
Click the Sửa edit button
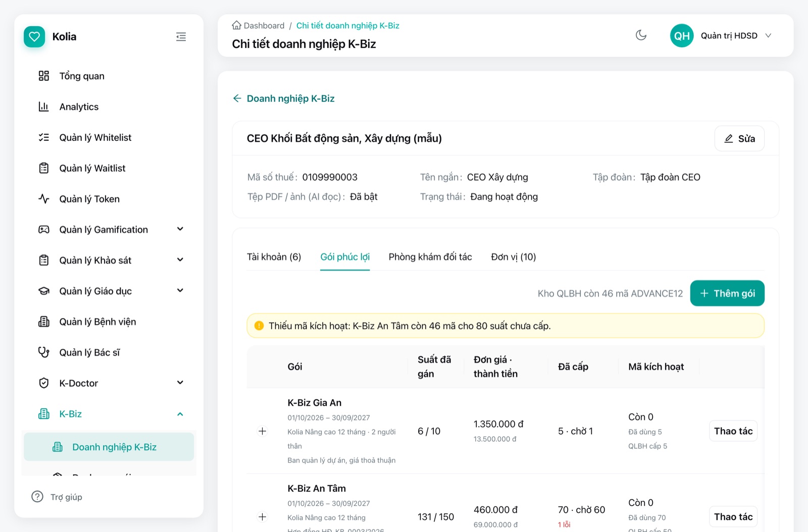(739, 139)
